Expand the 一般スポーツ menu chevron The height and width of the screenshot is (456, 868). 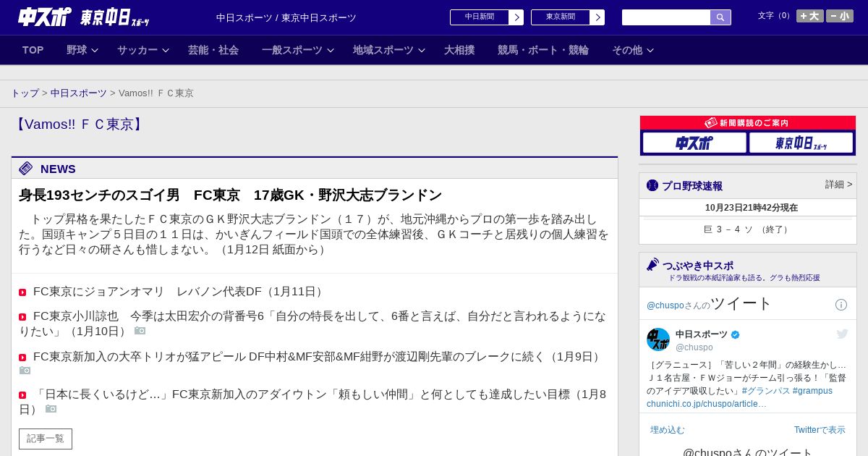point(331,51)
